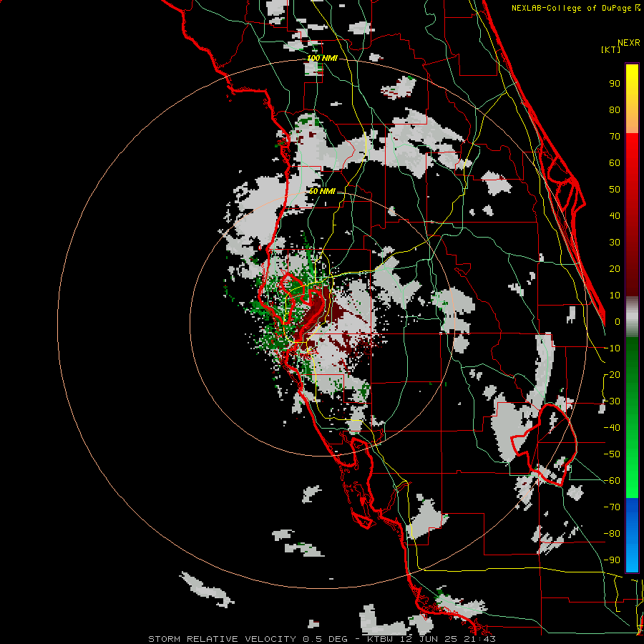Click the -40 knot scale label
This screenshot has height=644, width=644.
(612, 428)
